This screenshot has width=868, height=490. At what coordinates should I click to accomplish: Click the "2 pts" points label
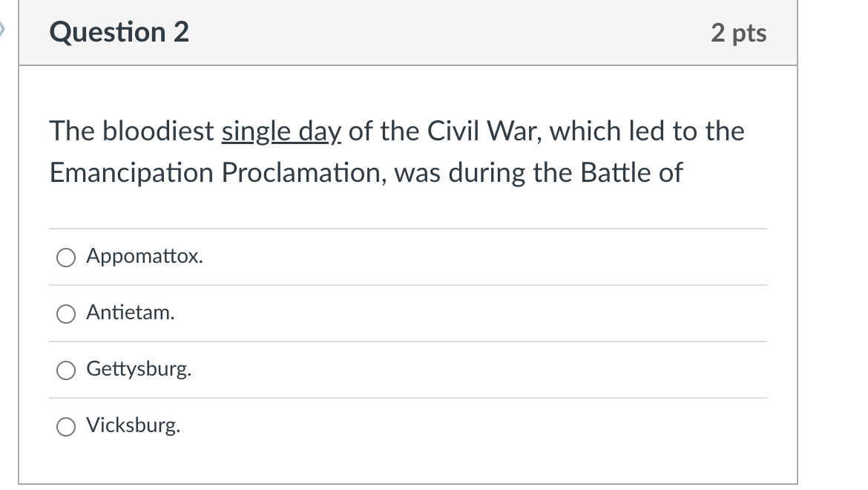[738, 33]
